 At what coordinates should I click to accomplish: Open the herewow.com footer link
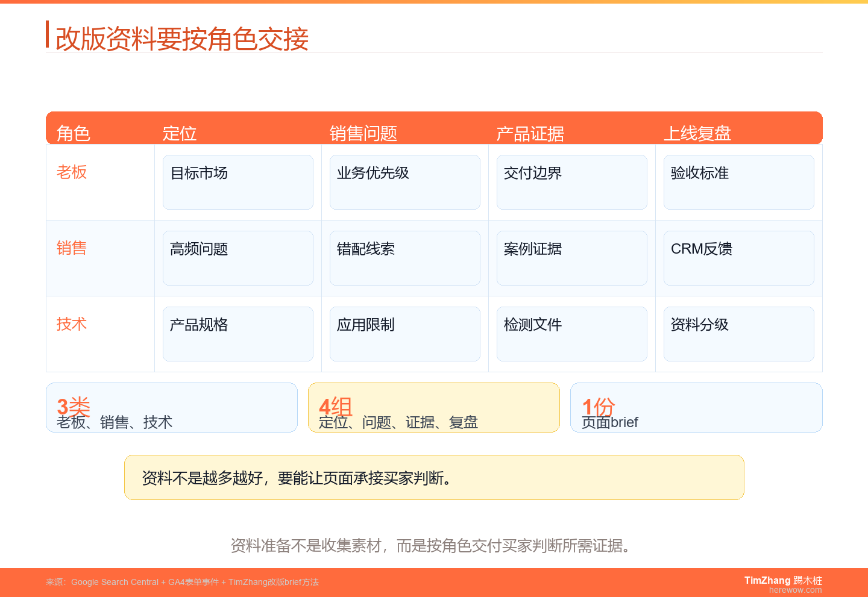pos(796,590)
